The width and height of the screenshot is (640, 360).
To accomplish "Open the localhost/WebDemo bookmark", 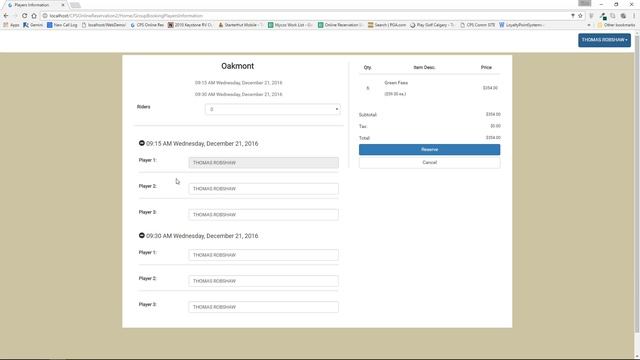I will [104, 25].
